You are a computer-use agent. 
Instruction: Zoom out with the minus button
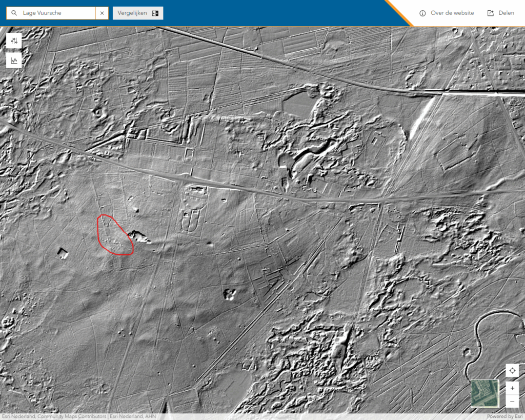(x=512, y=401)
